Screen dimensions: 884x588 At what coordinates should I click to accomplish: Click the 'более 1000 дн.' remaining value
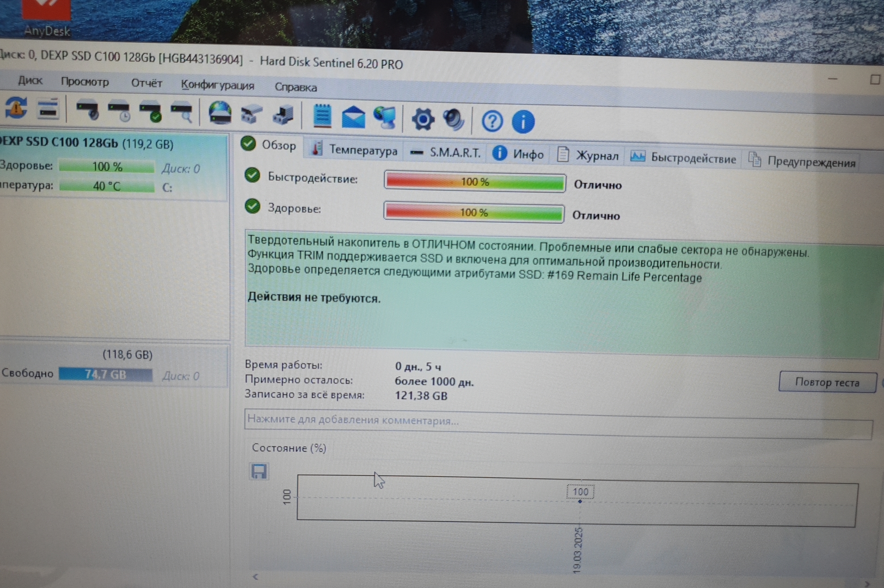click(x=434, y=382)
